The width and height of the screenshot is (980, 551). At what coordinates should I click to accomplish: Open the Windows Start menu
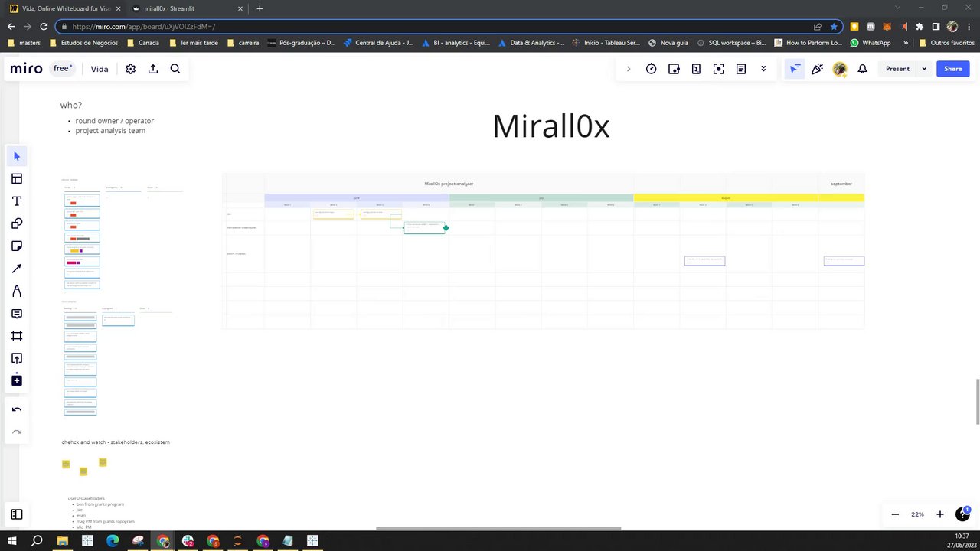pos(12,541)
